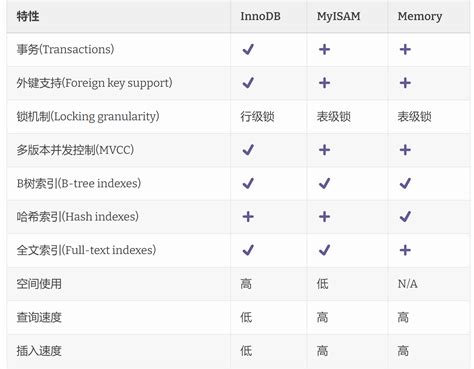
Task: Click the InnoDB checkmark in the MVCC row
Action: pyautogui.click(x=248, y=150)
